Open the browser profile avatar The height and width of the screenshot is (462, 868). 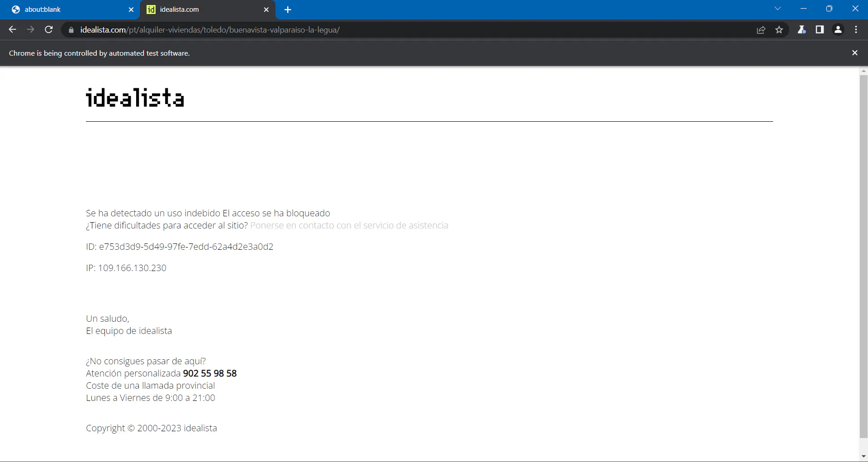[838, 29]
